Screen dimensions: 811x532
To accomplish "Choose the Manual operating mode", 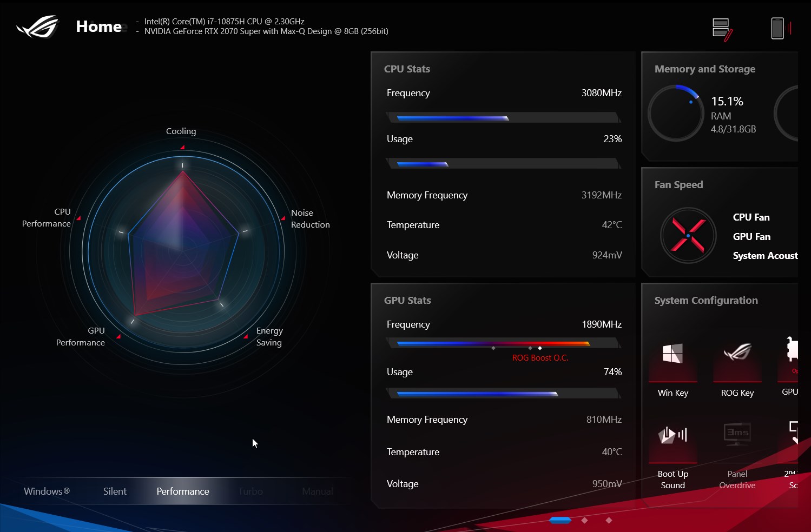I will point(318,491).
